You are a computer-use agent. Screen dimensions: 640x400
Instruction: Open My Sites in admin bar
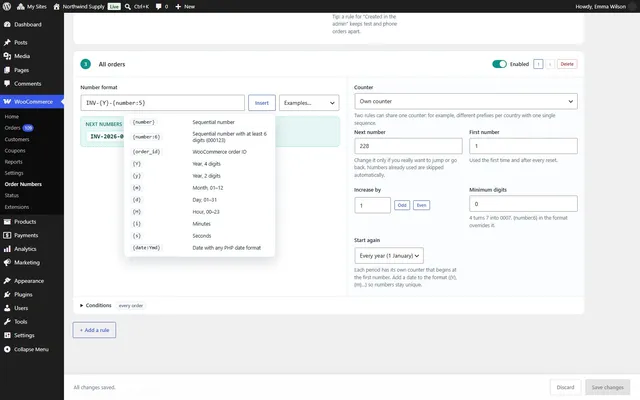(32, 7)
